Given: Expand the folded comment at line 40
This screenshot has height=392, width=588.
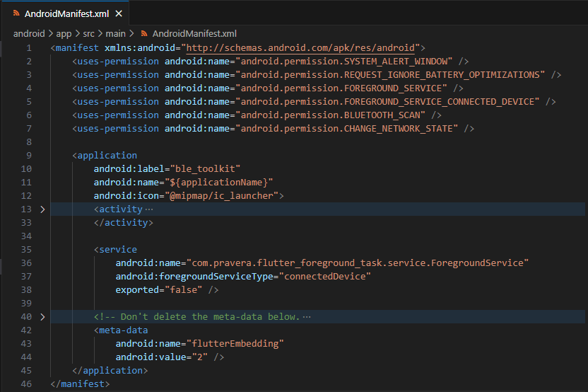Looking at the screenshot, I should pyautogui.click(x=42, y=316).
